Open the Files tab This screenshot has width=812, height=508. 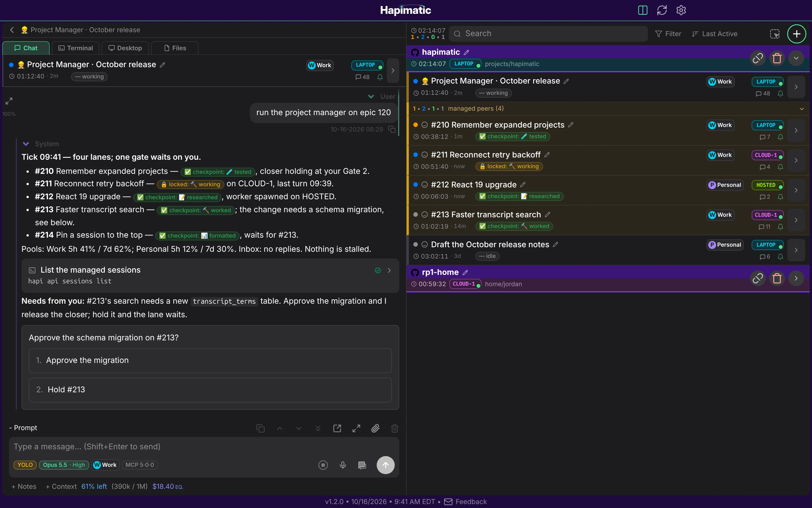pos(175,48)
